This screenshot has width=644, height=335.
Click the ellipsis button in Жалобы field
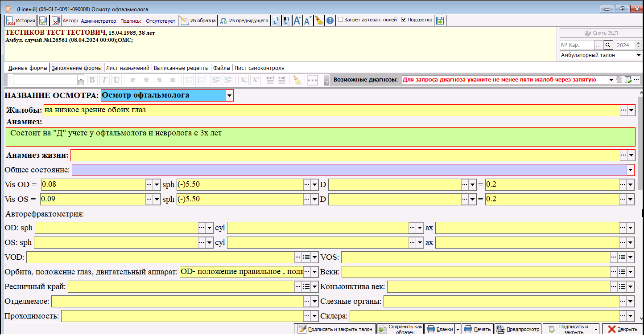point(623,110)
